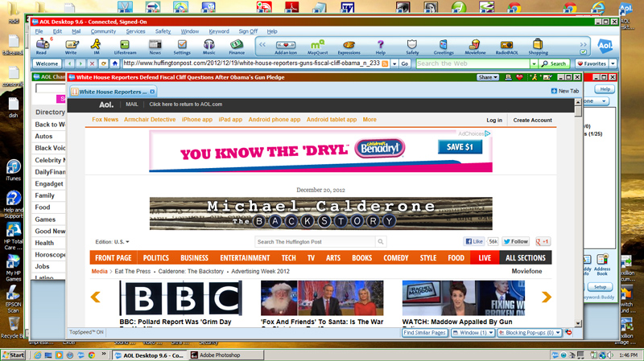
Task: Click the browser Forward arrow
Action: coord(81,64)
